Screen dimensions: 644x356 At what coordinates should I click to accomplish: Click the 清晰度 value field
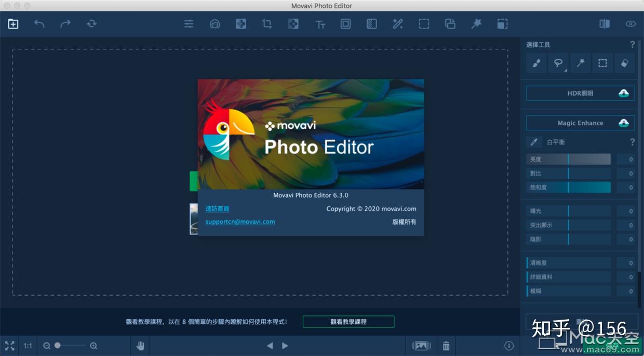626,263
